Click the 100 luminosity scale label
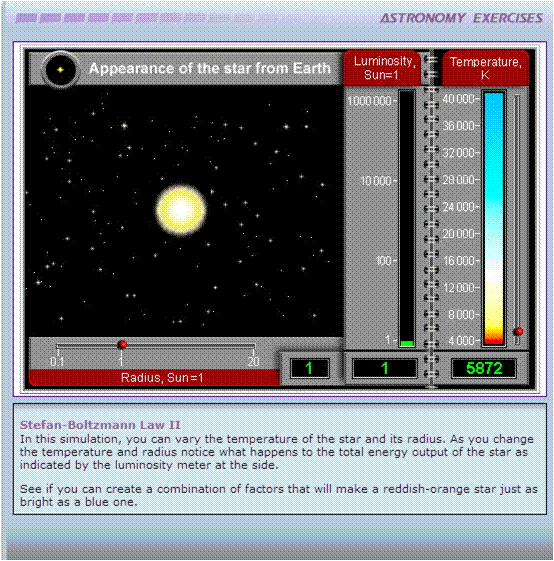 click(384, 261)
